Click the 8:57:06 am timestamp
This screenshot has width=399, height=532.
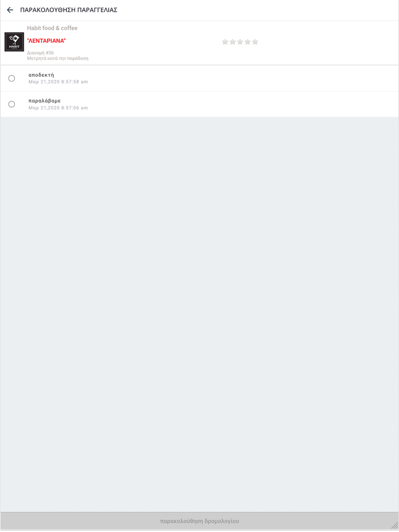pos(58,108)
